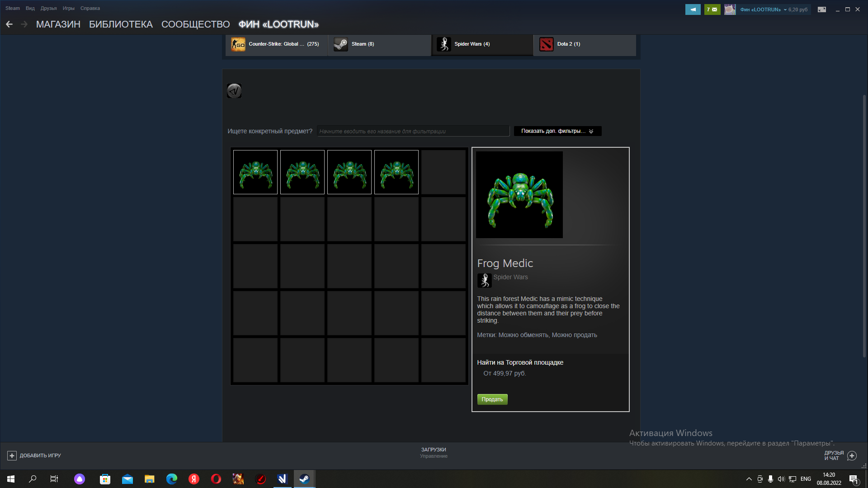The image size is (868, 488).
Task: Open the Друзья menu
Action: coord(48,8)
